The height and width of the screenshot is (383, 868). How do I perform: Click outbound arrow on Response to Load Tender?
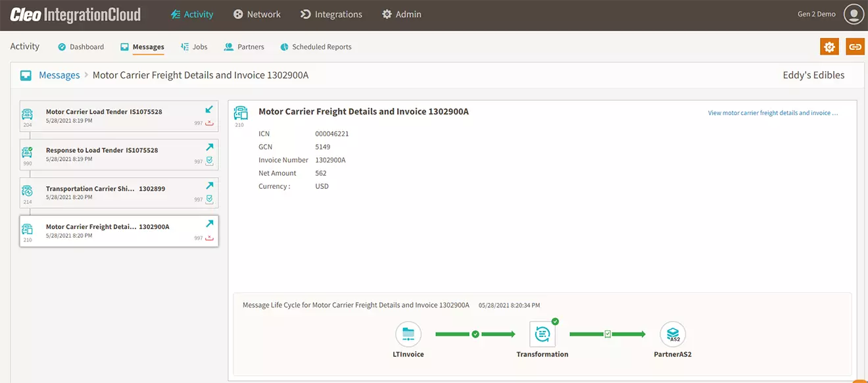[x=209, y=147]
